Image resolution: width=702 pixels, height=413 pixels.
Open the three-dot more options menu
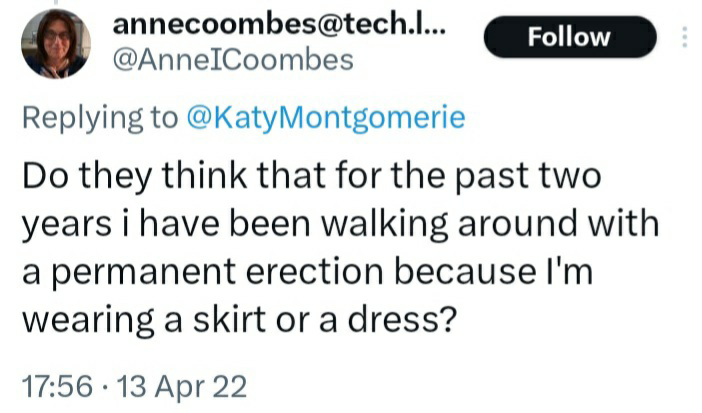(x=685, y=37)
